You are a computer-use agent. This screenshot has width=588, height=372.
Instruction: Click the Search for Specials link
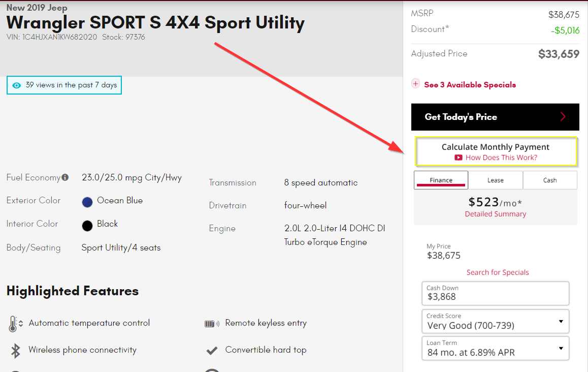498,272
